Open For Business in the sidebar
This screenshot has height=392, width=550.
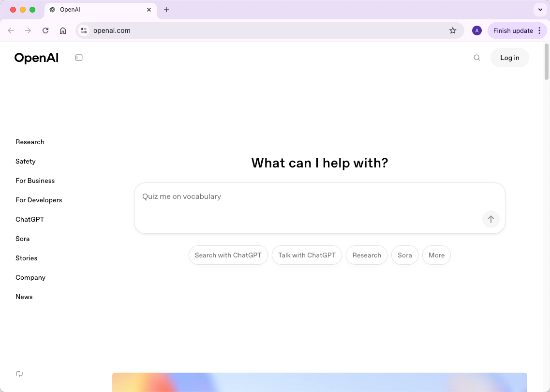(35, 181)
